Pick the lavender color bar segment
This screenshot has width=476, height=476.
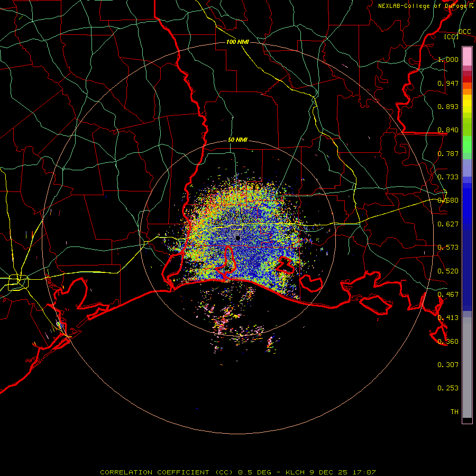(467, 168)
